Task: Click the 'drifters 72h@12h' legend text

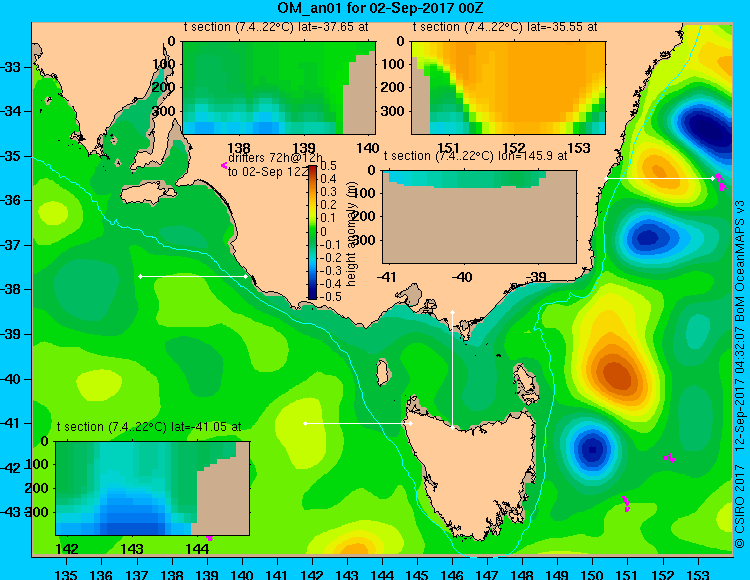Action: click(276, 158)
